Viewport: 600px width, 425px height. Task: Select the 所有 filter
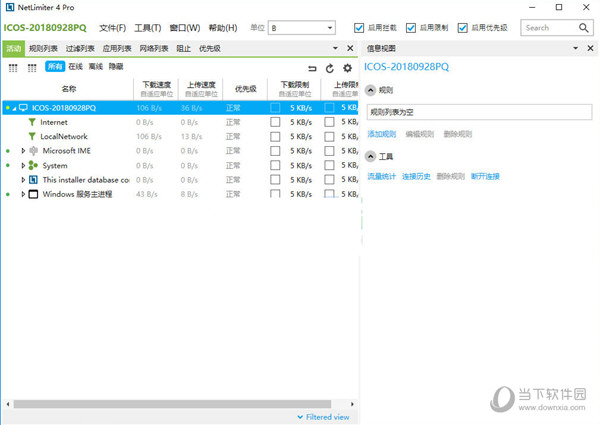pyautogui.click(x=55, y=67)
